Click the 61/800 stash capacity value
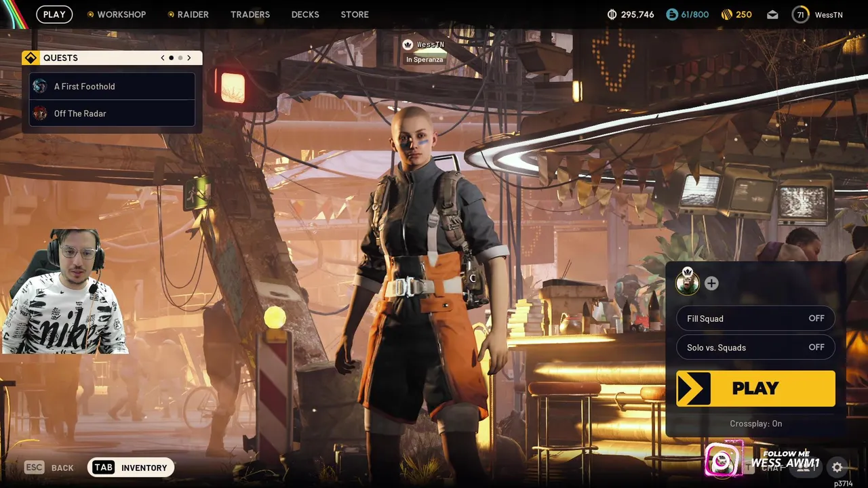 pyautogui.click(x=695, y=14)
